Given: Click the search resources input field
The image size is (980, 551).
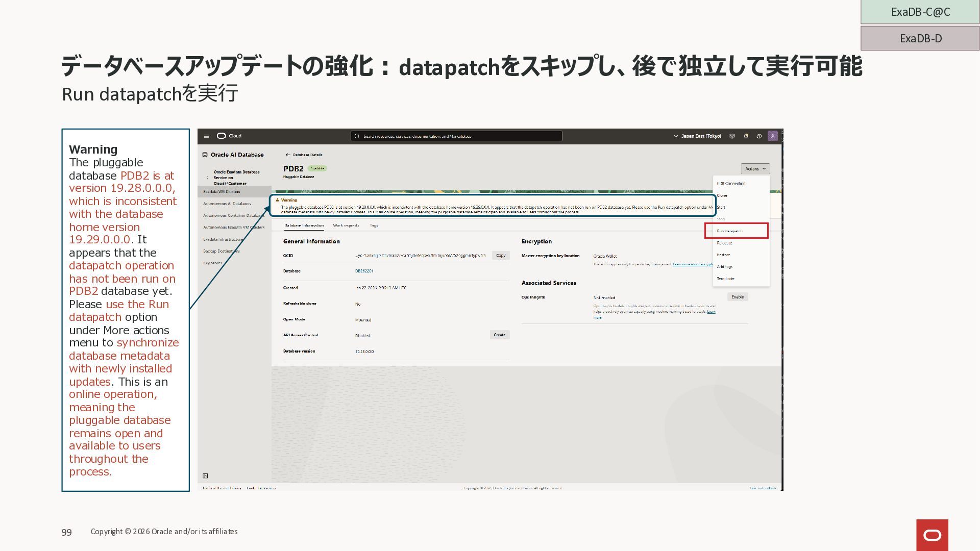Looking at the screenshot, I should click(x=456, y=136).
